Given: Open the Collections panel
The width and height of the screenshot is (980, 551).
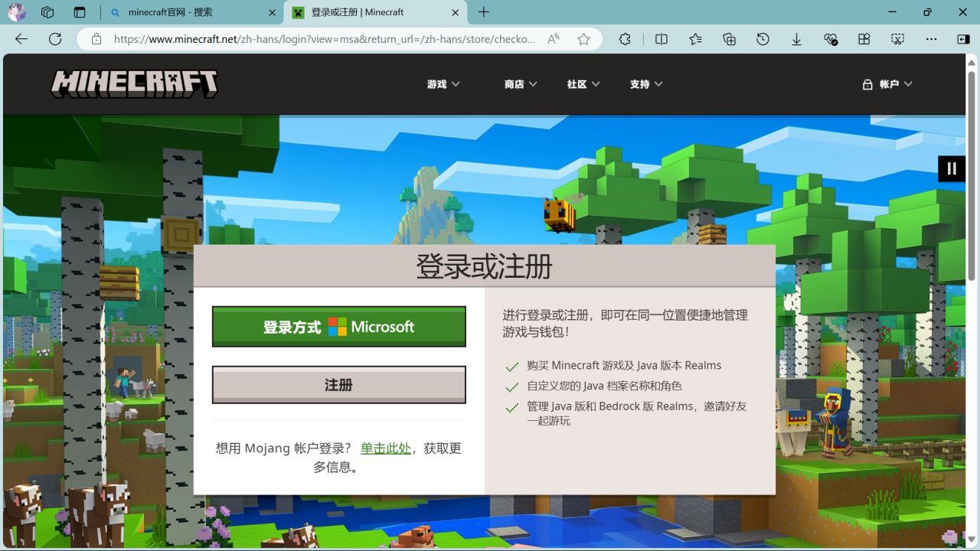Looking at the screenshot, I should pyautogui.click(x=729, y=39).
